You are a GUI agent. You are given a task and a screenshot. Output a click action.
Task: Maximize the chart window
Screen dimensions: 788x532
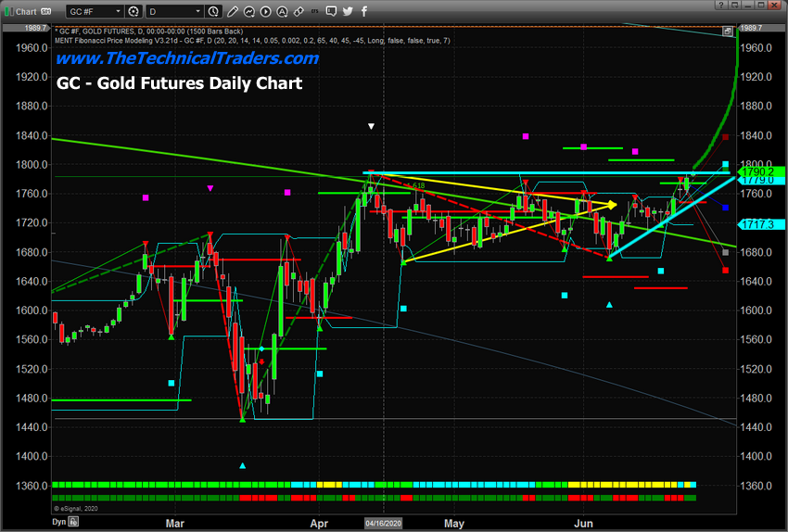click(x=761, y=5)
